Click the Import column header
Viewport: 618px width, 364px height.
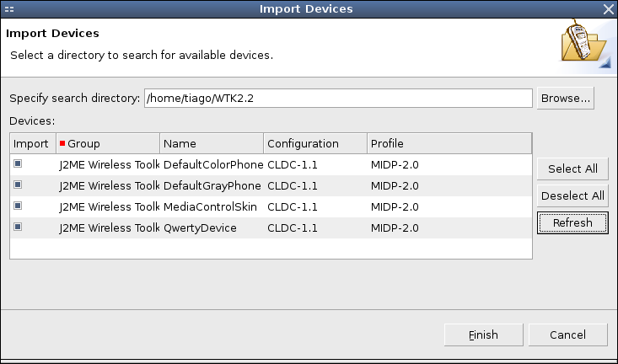coord(33,143)
